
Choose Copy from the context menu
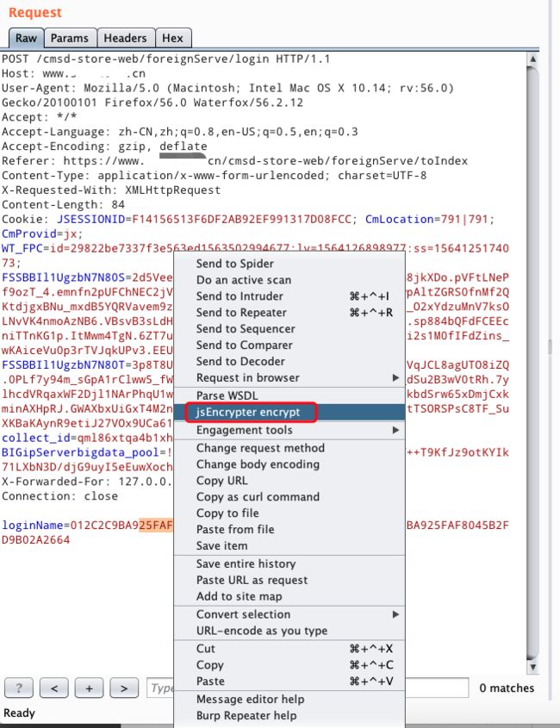[x=289, y=665]
